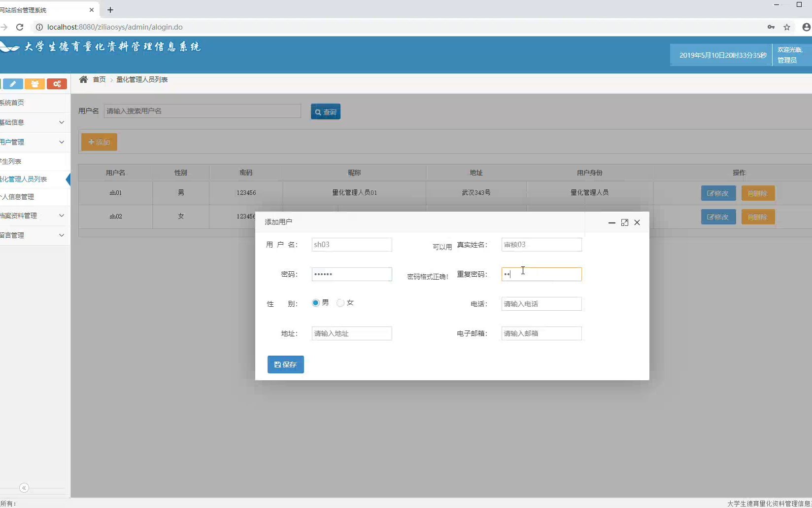Open 系统首页 in sidebar
This screenshot has height=508, width=812.
33,103
